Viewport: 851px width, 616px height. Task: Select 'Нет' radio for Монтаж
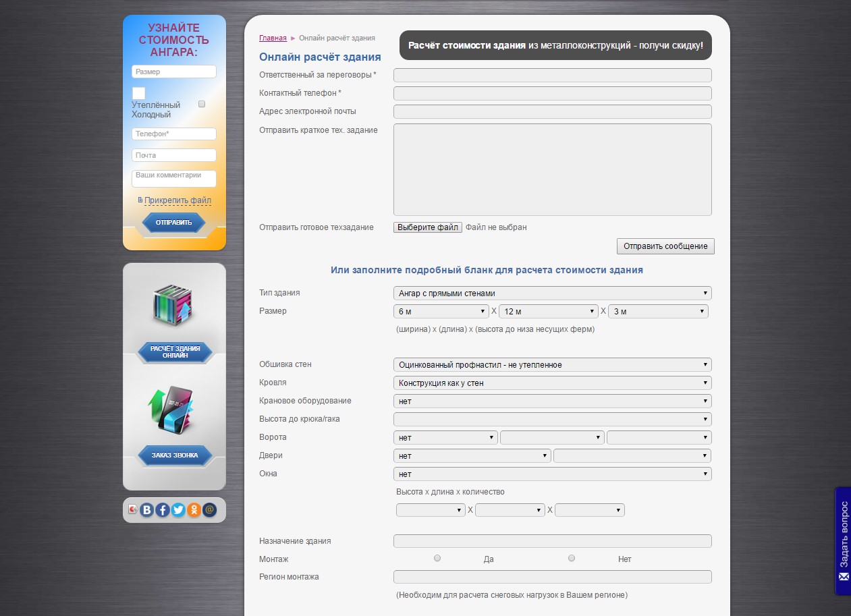(572, 558)
